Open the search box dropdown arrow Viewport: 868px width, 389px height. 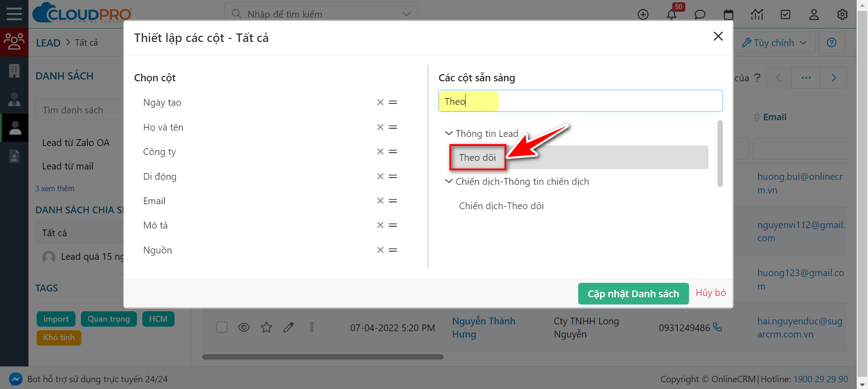(x=406, y=14)
